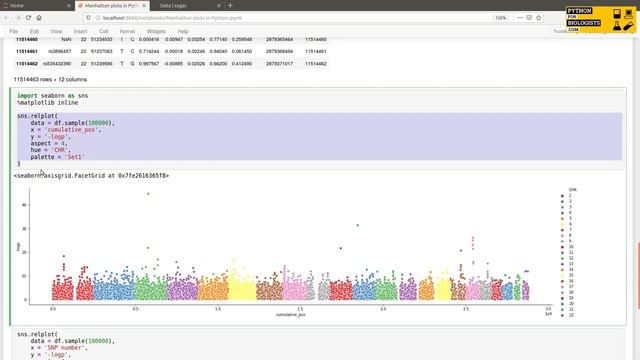Click the "x = 'cumulative_pos'" line

coord(66,130)
